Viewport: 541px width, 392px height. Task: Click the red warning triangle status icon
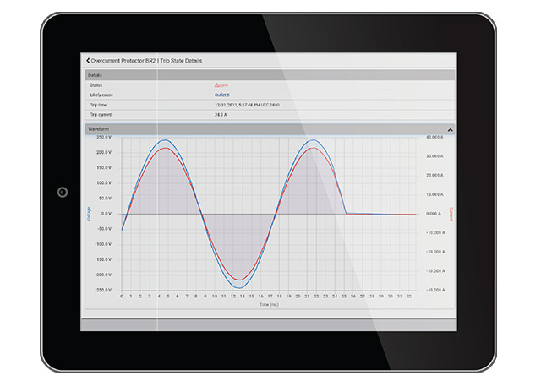217,84
